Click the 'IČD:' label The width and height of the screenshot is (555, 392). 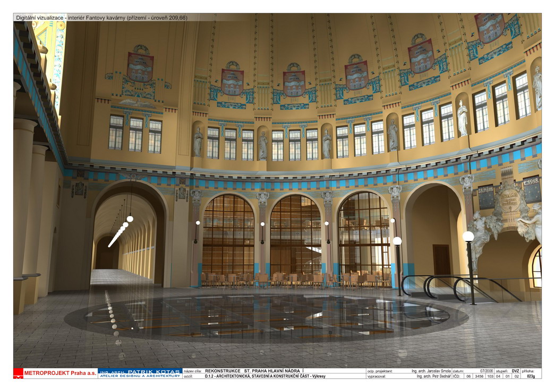pos(456,376)
